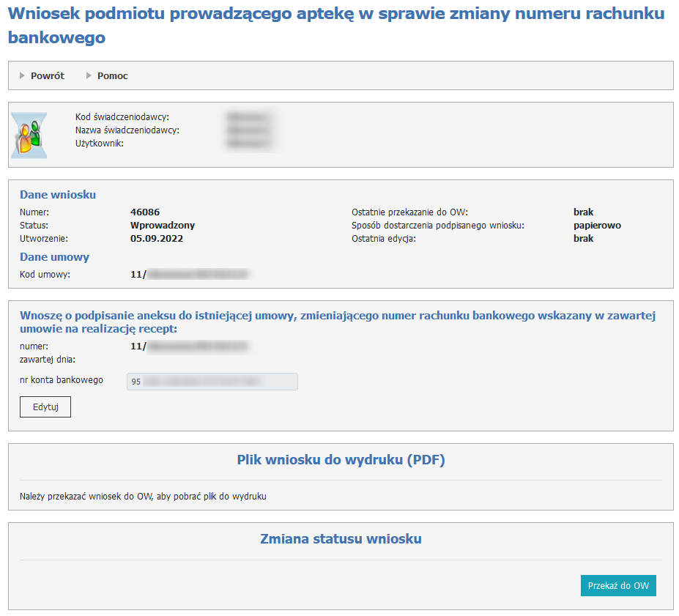This screenshot has height=616, width=679.
Task: Click the Kod umowy value
Action: pos(190,275)
